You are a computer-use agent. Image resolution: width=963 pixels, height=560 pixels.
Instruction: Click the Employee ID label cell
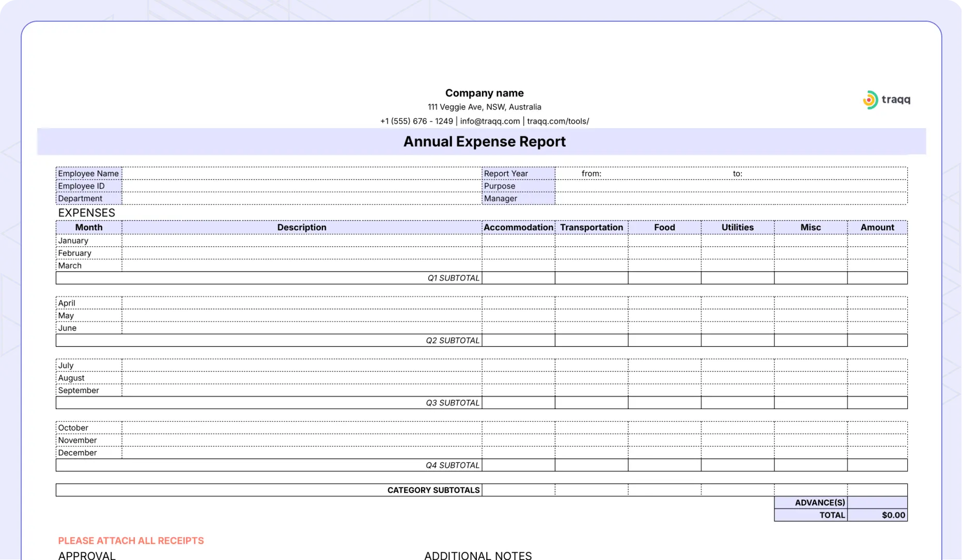pos(89,186)
